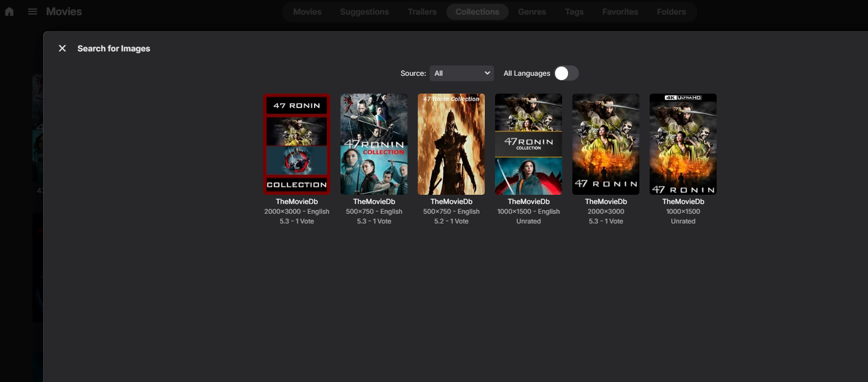Switch to the Suggestions tab
This screenshot has width=868, height=382.
click(x=364, y=12)
